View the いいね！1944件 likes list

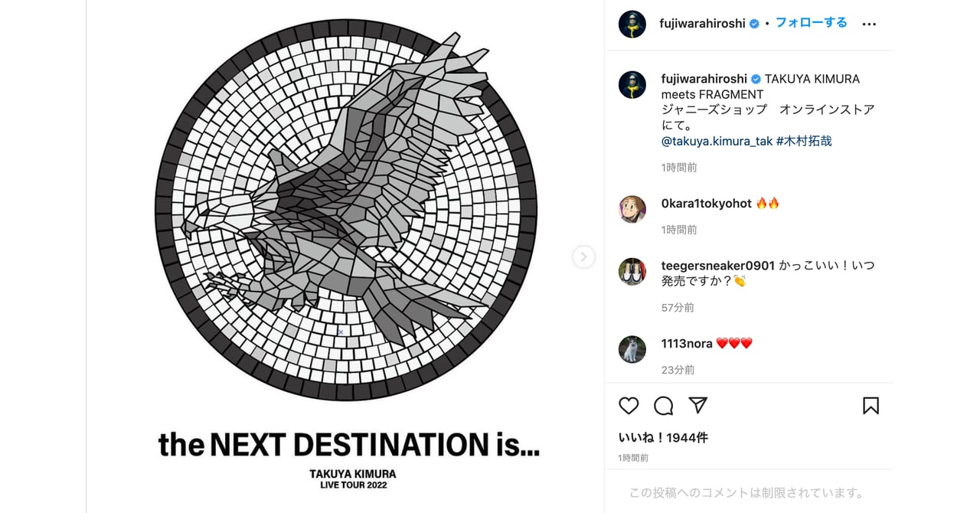663,438
